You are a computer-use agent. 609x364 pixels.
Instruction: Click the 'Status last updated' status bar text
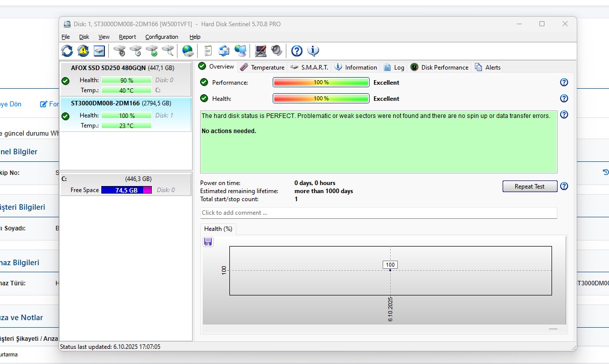110,347
